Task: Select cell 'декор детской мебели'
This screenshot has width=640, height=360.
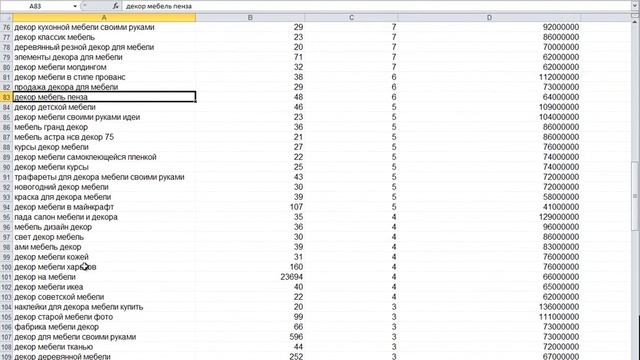Action: click(104, 107)
